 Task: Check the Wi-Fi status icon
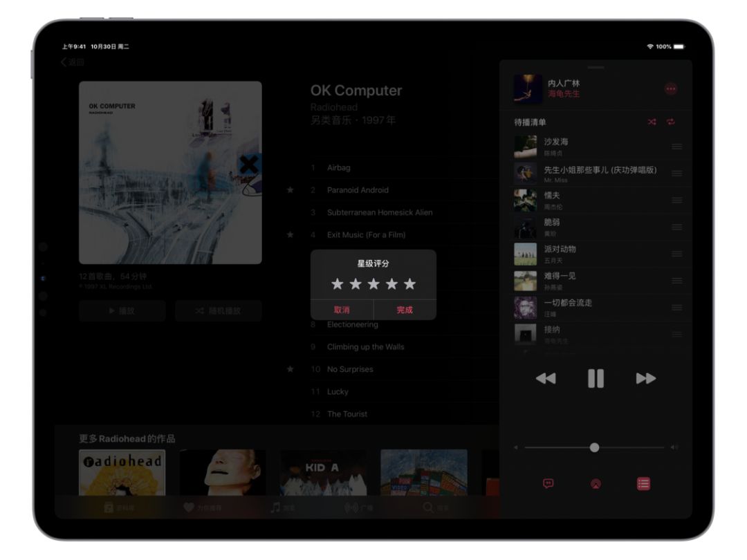pyautogui.click(x=649, y=46)
